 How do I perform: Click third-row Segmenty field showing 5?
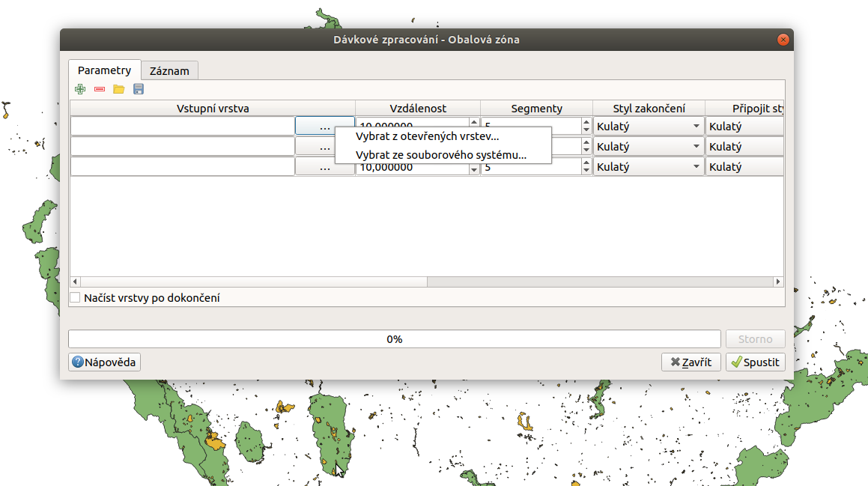(x=532, y=168)
